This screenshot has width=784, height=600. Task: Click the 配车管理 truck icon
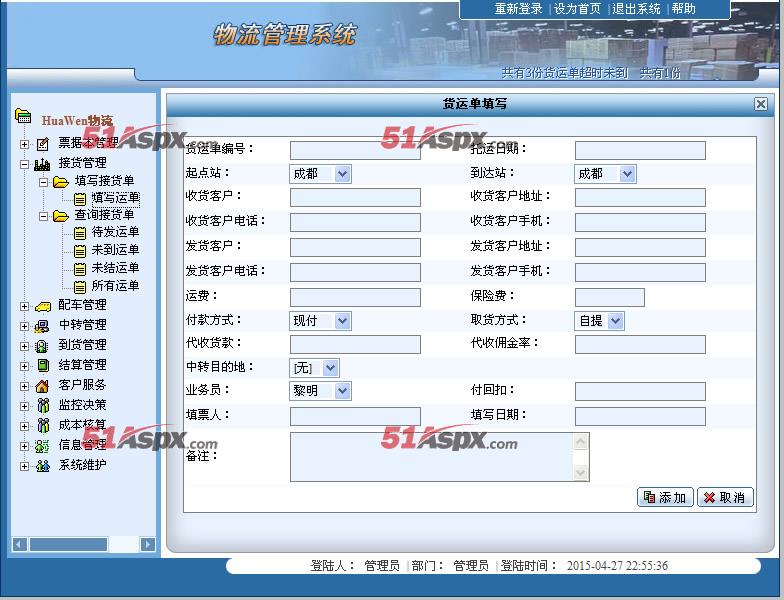pyautogui.click(x=42, y=306)
